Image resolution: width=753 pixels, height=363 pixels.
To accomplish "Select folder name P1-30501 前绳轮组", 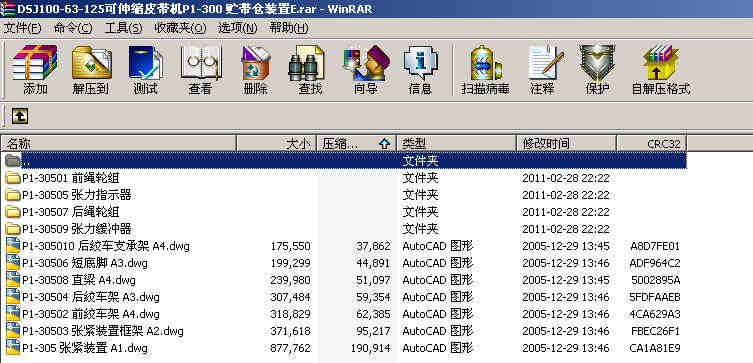I will pyautogui.click(x=71, y=178).
